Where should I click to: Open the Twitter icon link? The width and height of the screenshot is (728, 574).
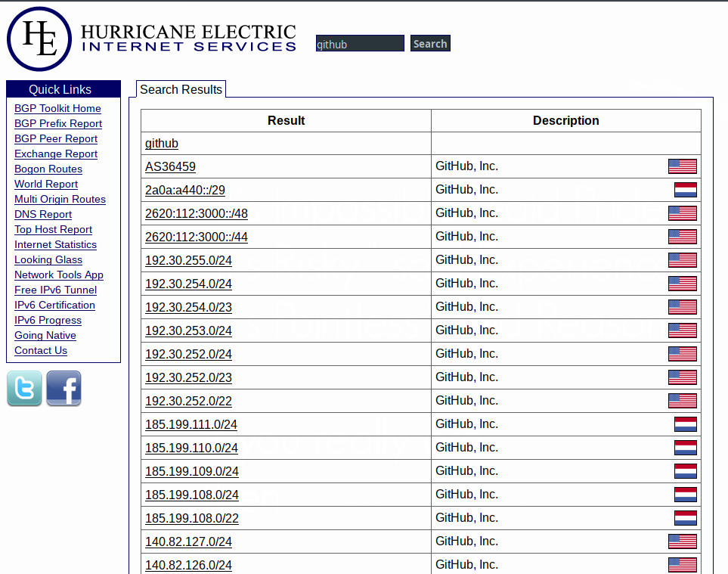(x=25, y=388)
